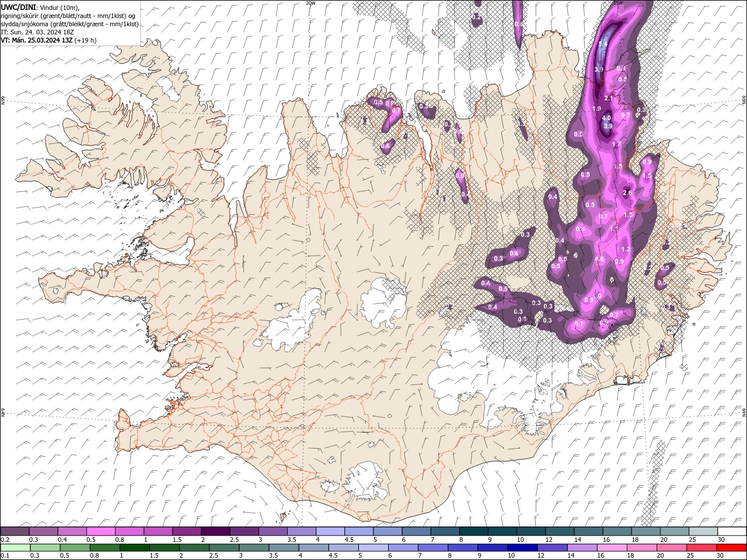The image size is (747, 560).
Task: Click the '25' label in the upper legend row
Action: (692, 540)
